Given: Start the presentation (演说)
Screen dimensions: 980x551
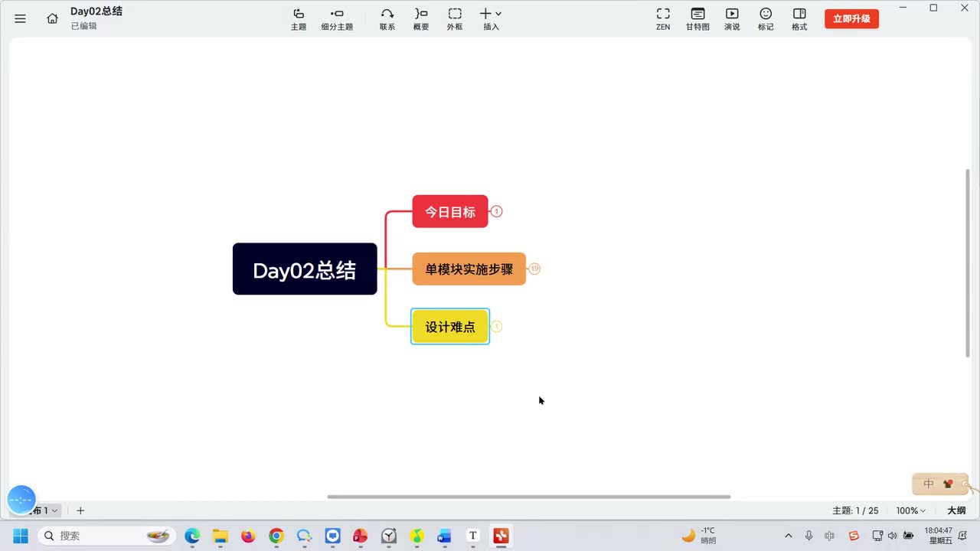Looking at the screenshot, I should coord(732,19).
